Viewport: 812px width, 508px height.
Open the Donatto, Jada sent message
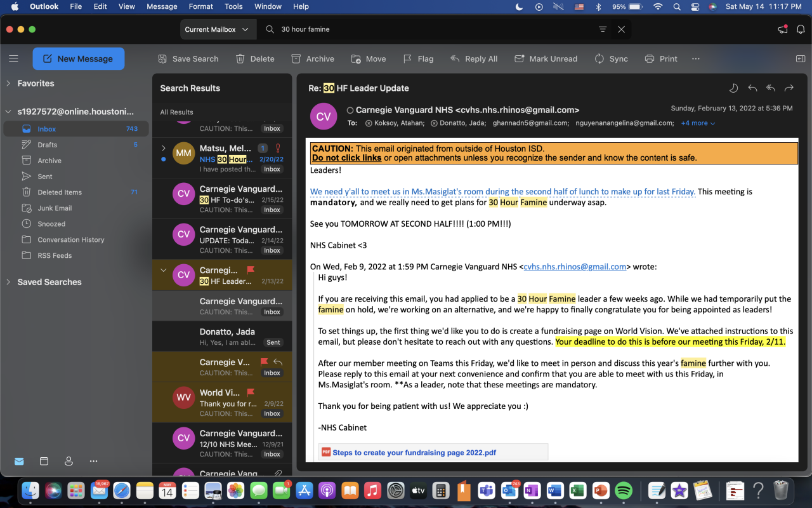[222, 337]
